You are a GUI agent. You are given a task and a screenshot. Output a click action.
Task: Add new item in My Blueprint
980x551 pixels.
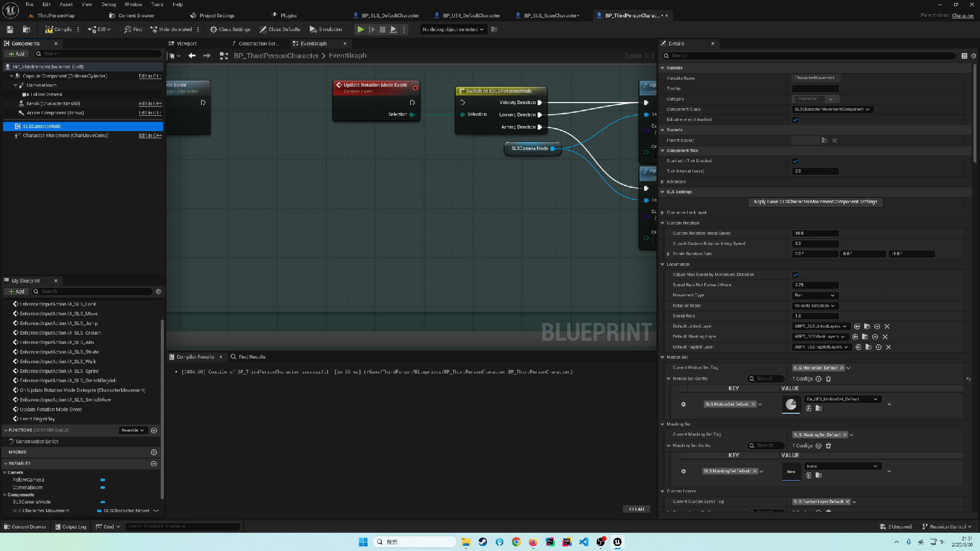(16, 291)
